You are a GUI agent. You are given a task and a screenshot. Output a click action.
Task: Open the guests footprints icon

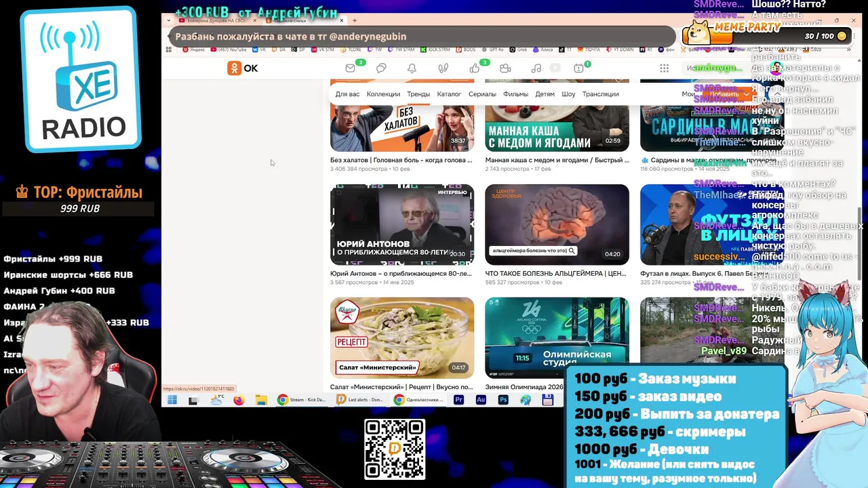(443, 68)
